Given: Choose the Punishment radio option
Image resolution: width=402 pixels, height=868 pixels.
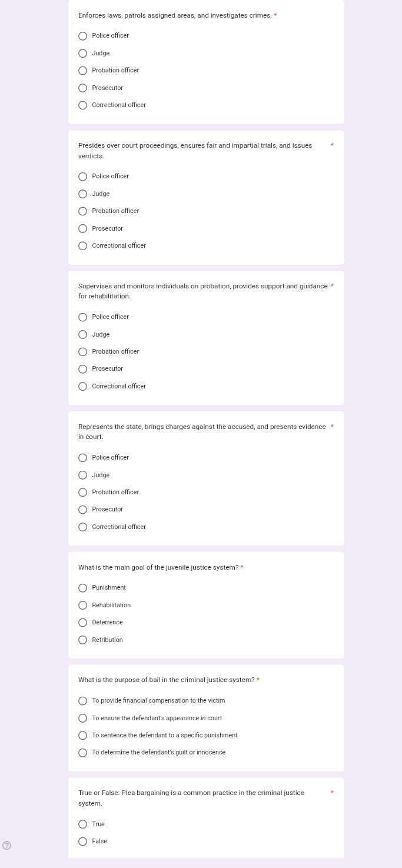Looking at the screenshot, I should (83, 588).
